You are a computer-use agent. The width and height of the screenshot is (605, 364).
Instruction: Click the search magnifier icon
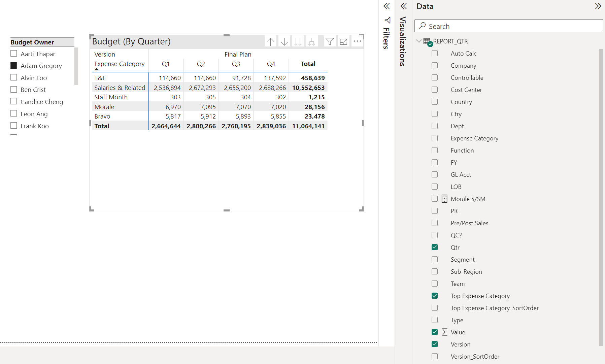coord(422,26)
